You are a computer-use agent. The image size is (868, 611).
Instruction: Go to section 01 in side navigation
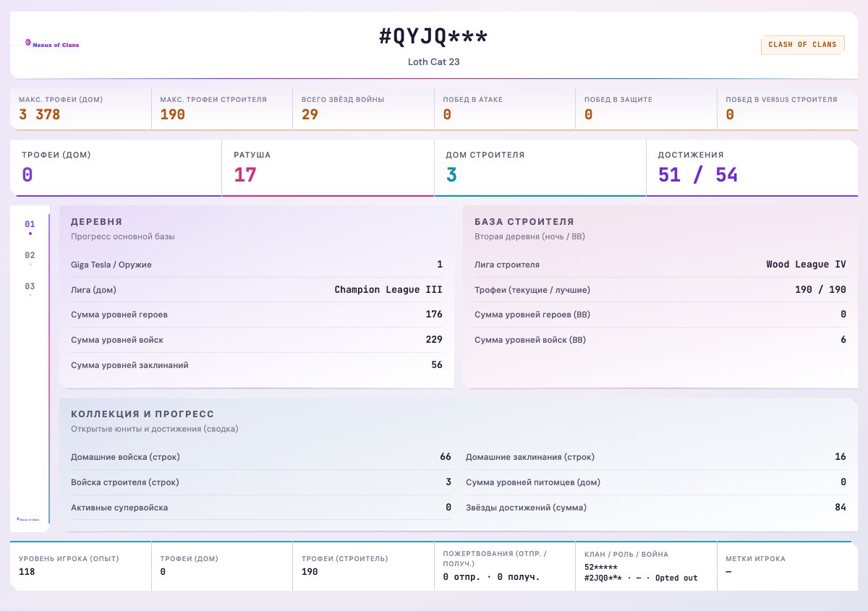coord(30,227)
